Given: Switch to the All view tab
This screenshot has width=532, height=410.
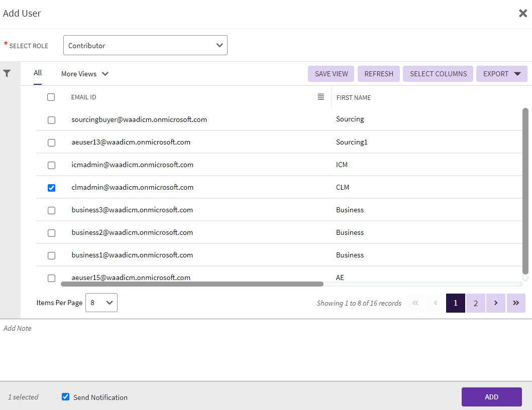Looking at the screenshot, I should click(x=38, y=73).
